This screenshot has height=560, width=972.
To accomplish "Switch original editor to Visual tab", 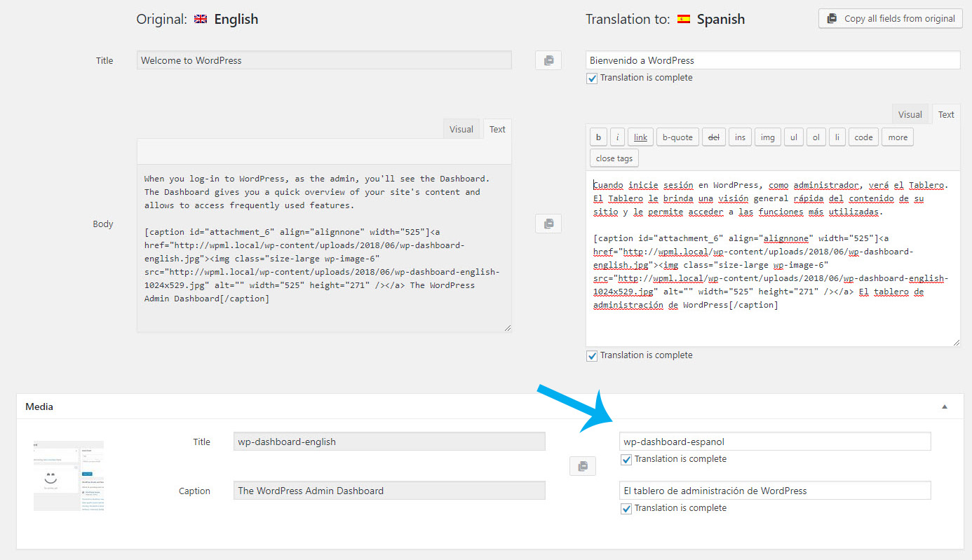I will click(461, 129).
